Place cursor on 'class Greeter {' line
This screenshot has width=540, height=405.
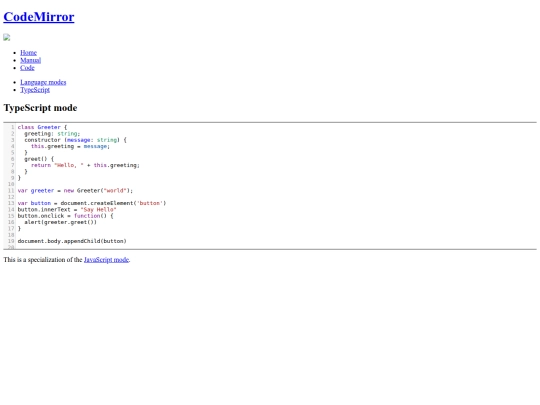(42, 127)
